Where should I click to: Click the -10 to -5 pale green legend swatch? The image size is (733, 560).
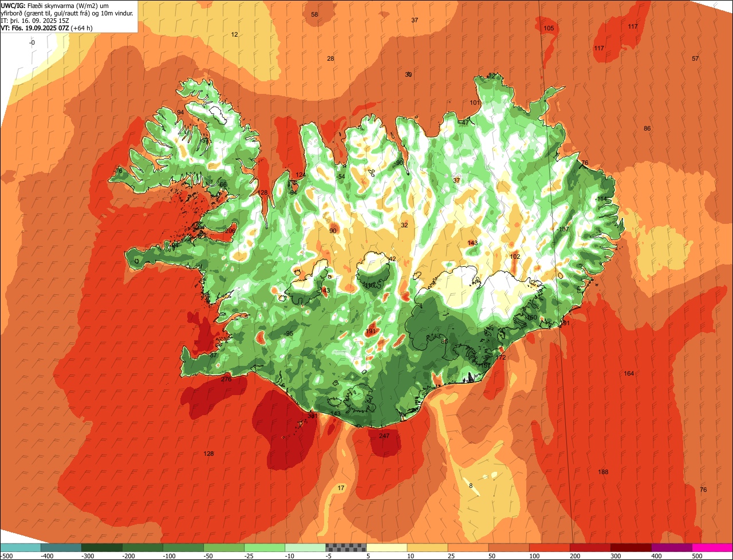tap(305, 547)
